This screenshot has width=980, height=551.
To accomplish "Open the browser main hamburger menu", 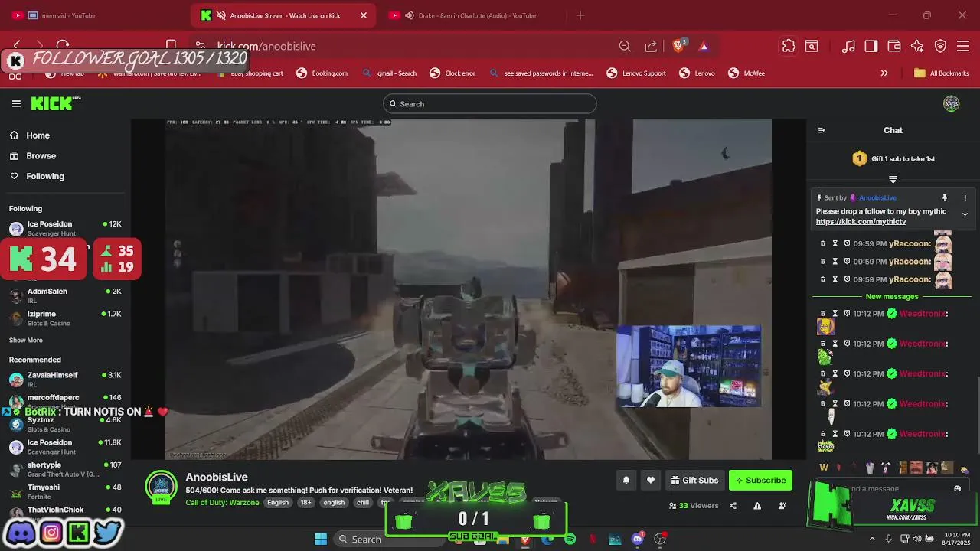I will tap(964, 46).
